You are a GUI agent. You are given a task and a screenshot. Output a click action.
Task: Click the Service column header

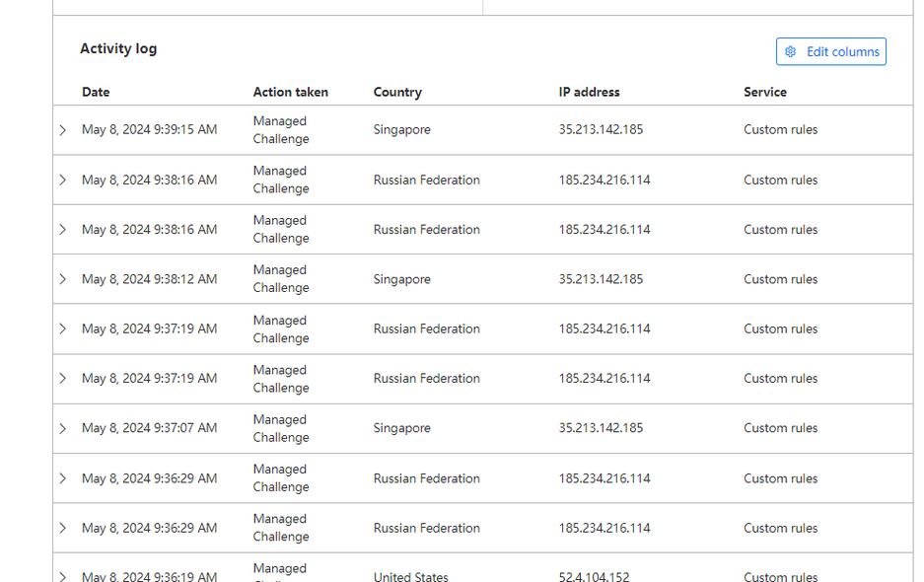click(x=765, y=92)
